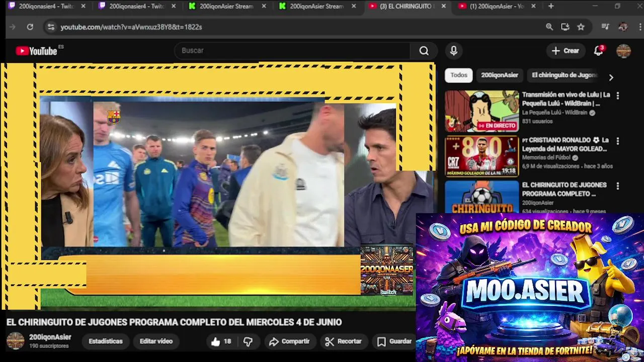
Task: Open a new browser tab
Action: [551, 6]
